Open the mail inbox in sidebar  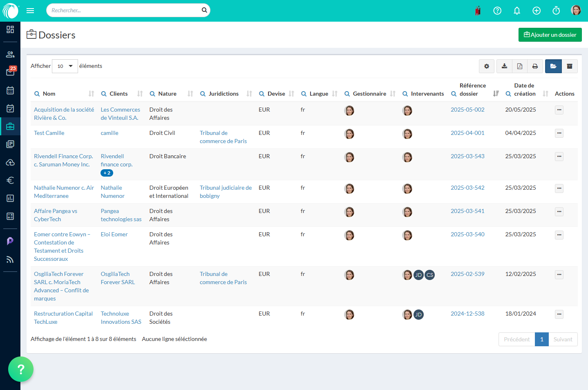click(10, 72)
